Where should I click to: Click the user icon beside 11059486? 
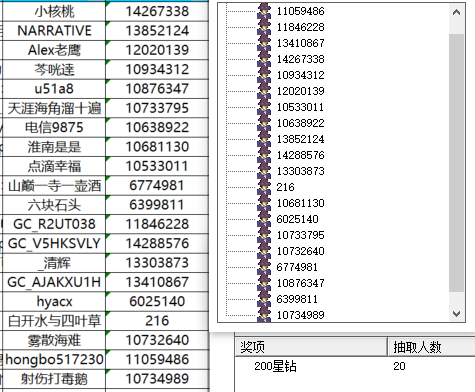[264, 11]
